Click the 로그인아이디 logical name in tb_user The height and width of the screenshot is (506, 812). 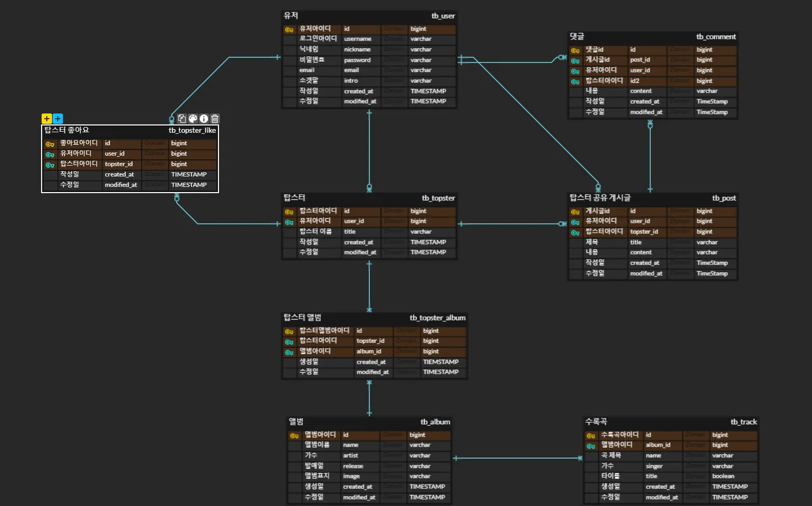(x=318, y=39)
